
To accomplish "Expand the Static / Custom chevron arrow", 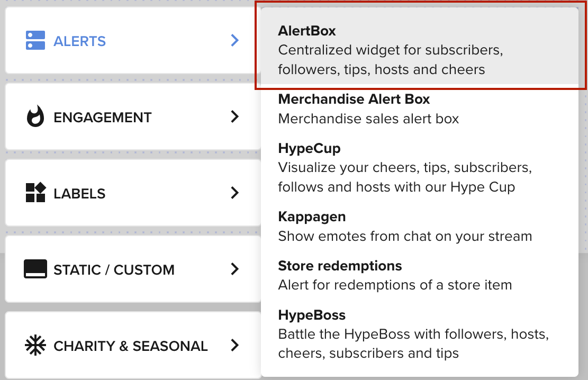I will coord(235,269).
